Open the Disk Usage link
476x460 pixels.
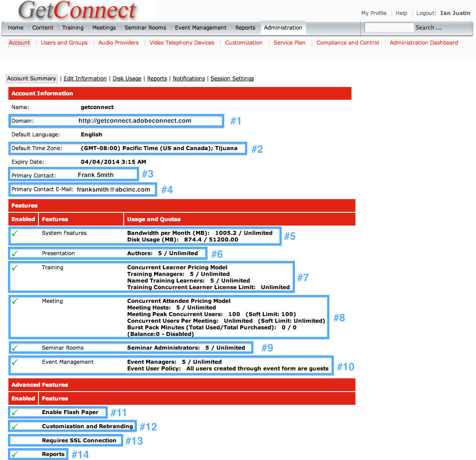click(x=127, y=79)
